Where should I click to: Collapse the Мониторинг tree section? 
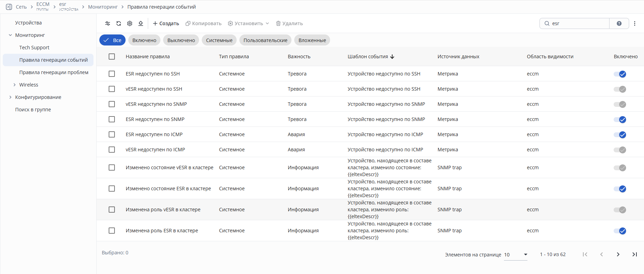click(x=10, y=35)
